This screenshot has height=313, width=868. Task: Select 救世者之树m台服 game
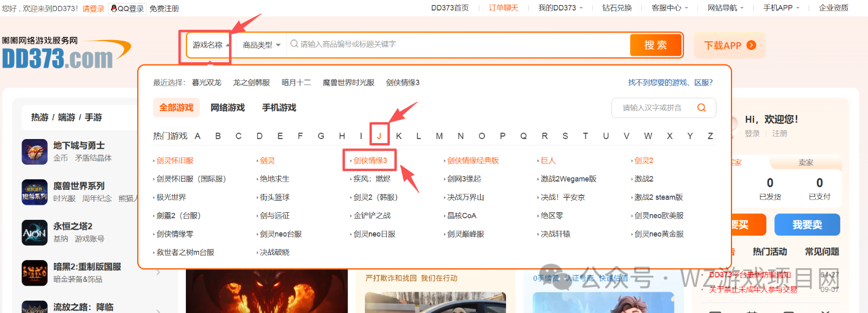[x=184, y=252]
